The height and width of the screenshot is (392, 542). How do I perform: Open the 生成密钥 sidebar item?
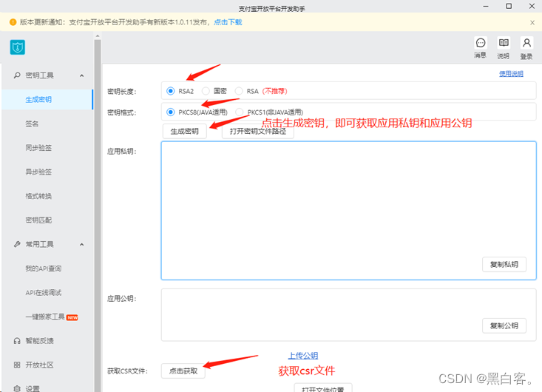point(47,100)
